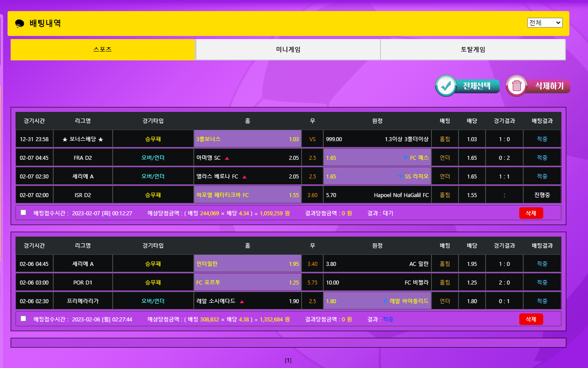Click red up arrow next to 아미앵 SC
Viewport: 588px width, 368px height.
[227, 158]
